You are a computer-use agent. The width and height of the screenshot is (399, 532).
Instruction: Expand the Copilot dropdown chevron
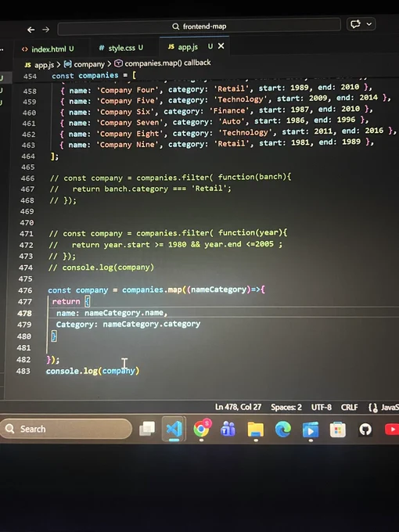[369, 24]
